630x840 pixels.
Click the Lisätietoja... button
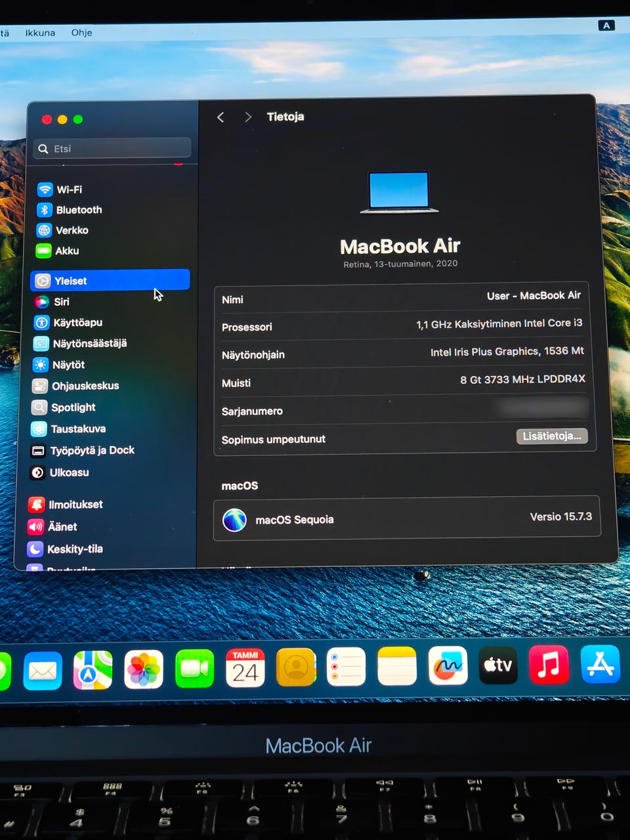pyautogui.click(x=552, y=436)
